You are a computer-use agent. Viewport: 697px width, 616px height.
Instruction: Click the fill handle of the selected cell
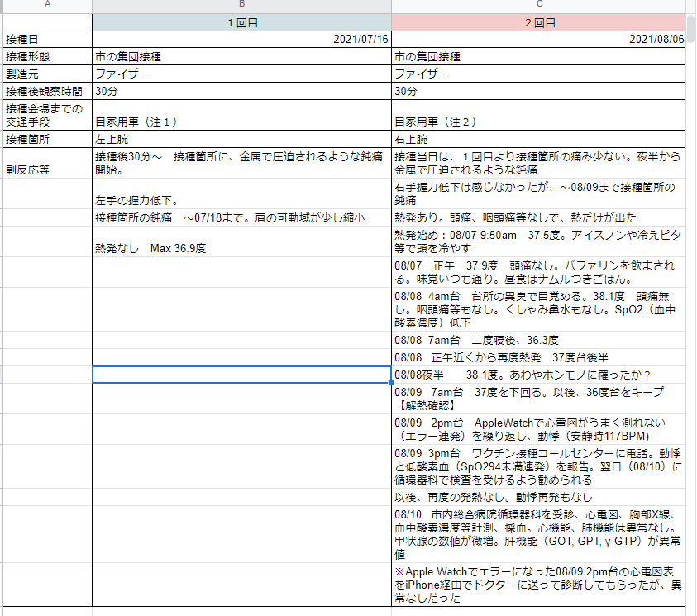[x=391, y=383]
